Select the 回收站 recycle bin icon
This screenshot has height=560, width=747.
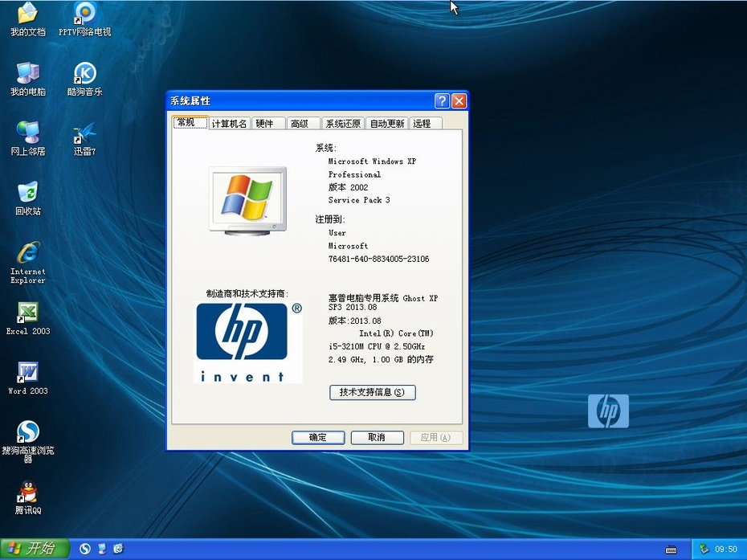[27, 198]
